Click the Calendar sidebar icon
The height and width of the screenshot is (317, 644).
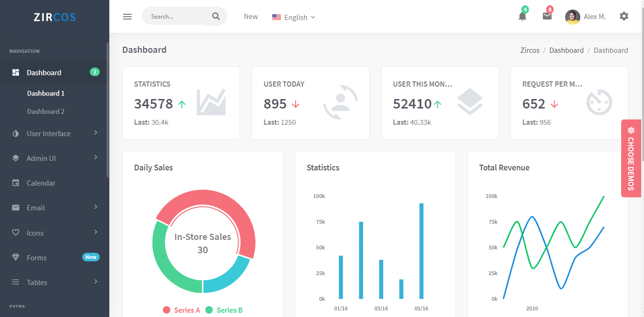tap(16, 183)
